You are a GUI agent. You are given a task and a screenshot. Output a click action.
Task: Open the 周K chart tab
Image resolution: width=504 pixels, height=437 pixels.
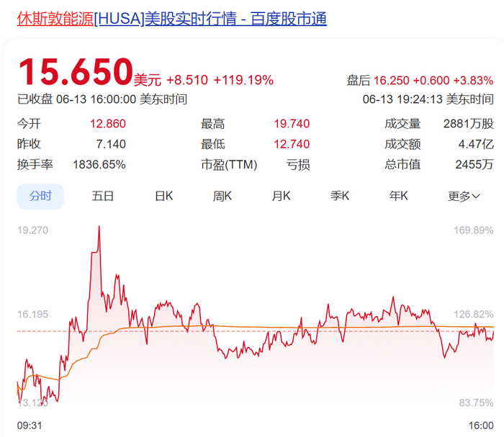tap(222, 196)
